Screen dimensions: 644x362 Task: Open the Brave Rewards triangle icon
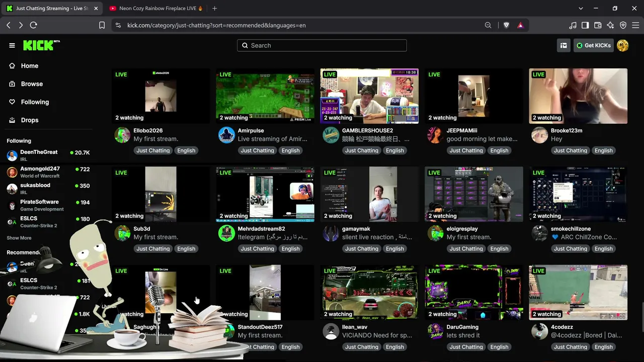[520, 25]
